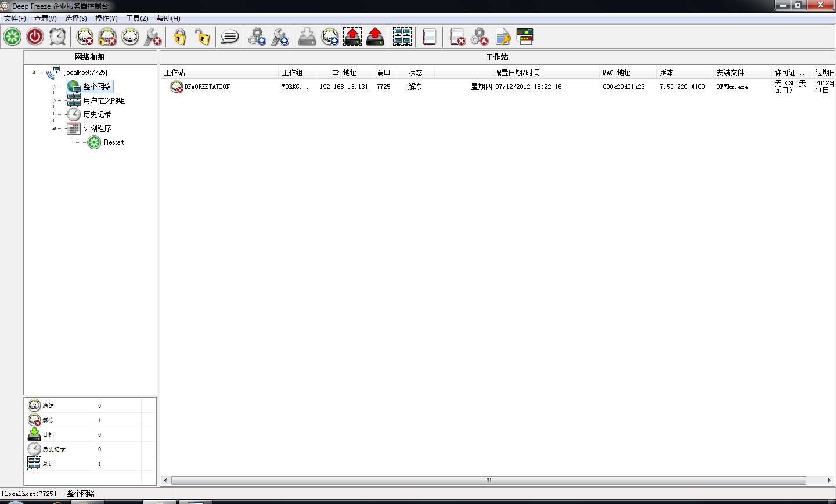This screenshot has height=504, width=836.
Task: Collapse the [localhost:7725] tree node
Action: coord(34,73)
